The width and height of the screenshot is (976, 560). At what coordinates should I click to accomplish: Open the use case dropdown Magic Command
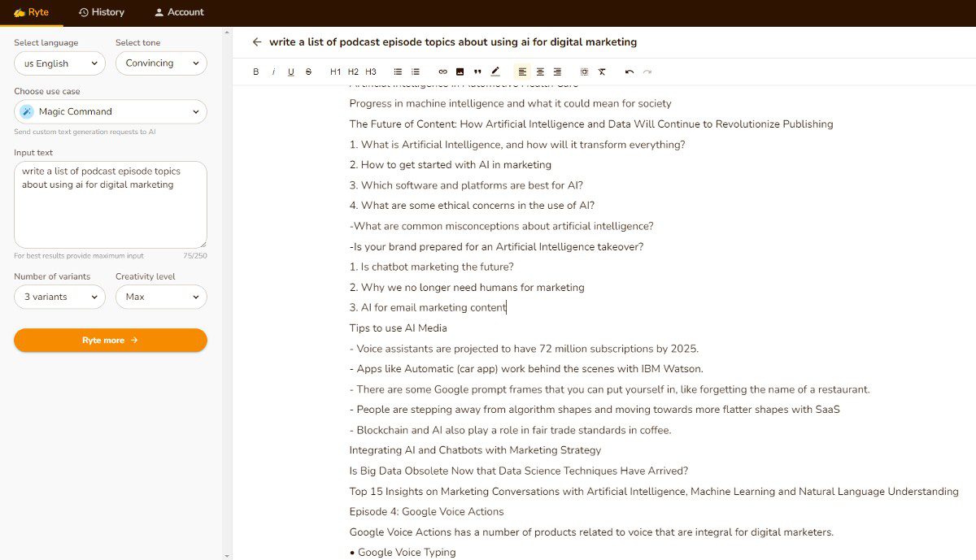pyautogui.click(x=111, y=111)
